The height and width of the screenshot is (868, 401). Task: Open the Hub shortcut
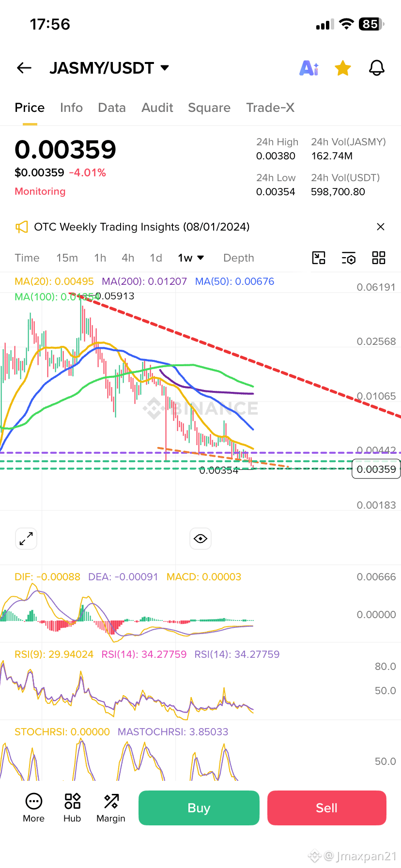pyautogui.click(x=72, y=808)
